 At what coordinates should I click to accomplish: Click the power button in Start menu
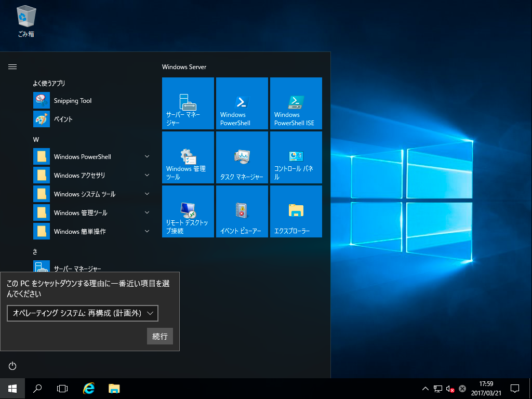[13, 366]
